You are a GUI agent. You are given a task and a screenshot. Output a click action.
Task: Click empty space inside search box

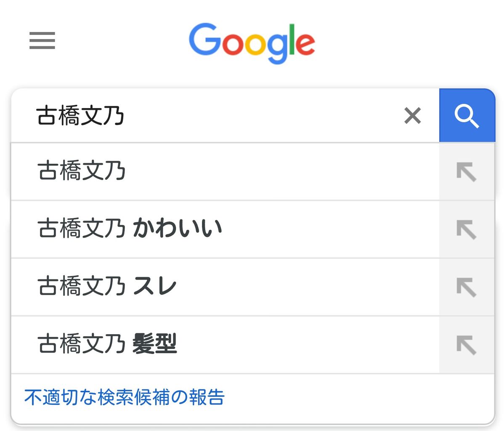tap(261, 116)
